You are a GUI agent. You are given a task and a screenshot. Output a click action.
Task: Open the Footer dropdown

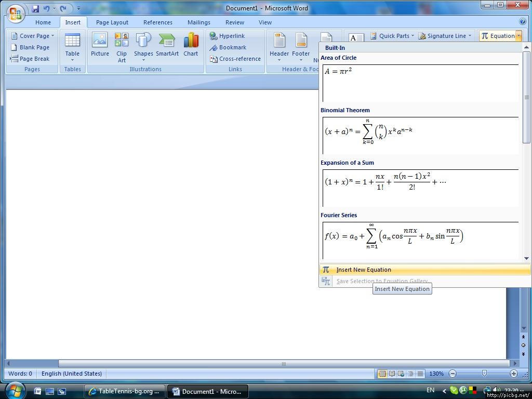coord(301,47)
